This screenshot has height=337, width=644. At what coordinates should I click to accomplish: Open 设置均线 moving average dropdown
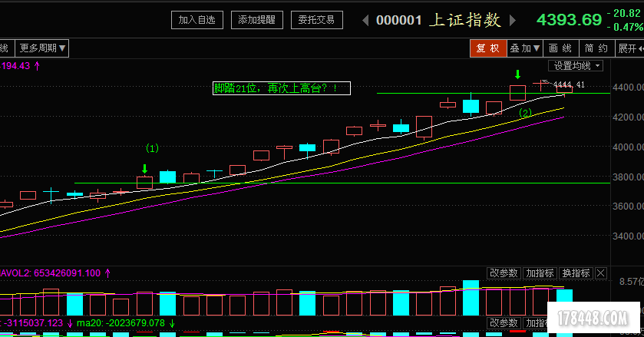pyautogui.click(x=579, y=66)
